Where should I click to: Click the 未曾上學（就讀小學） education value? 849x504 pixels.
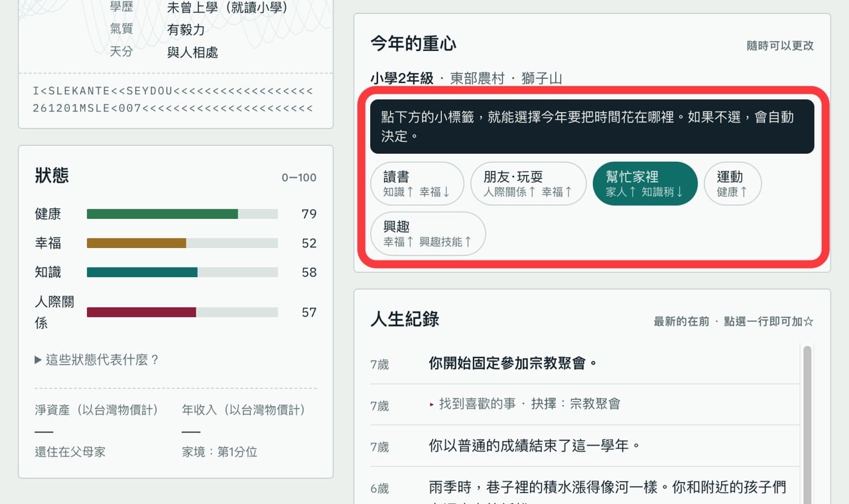click(228, 8)
